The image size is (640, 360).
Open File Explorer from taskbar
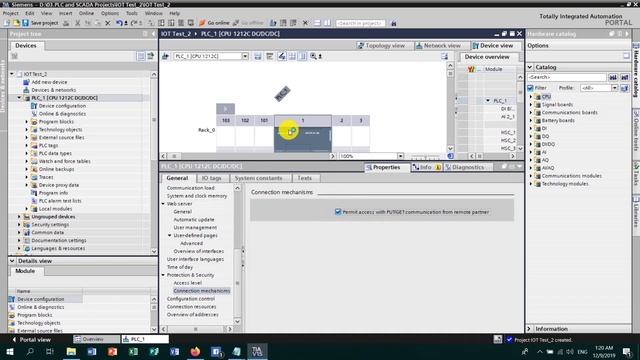tap(71, 351)
